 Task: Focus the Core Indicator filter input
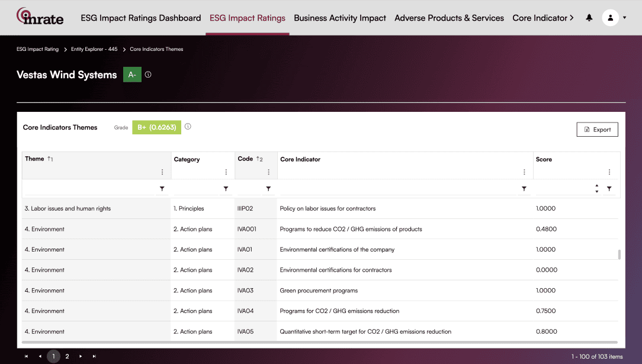click(x=399, y=189)
